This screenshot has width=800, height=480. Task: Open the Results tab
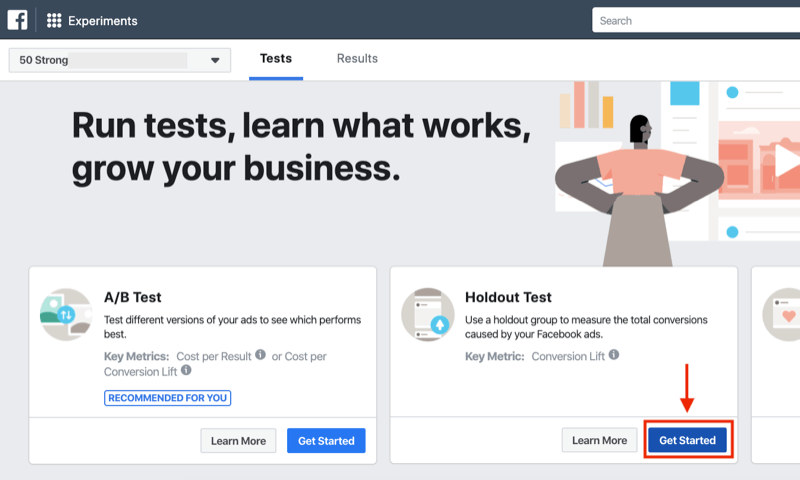click(357, 59)
